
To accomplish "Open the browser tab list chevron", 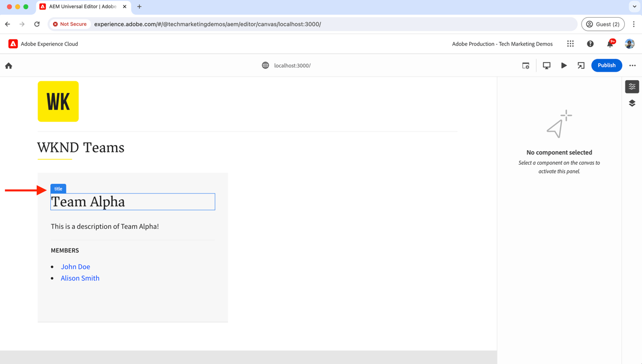I will coord(635,6).
